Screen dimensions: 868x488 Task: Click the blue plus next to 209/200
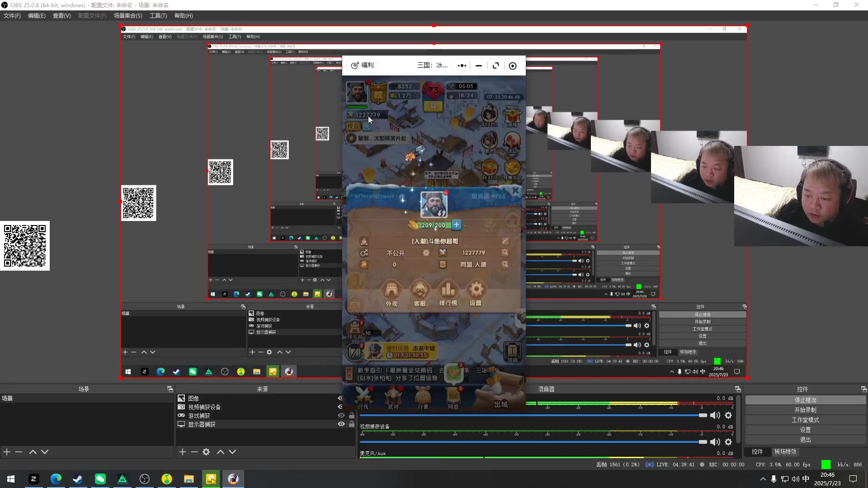pos(457,225)
